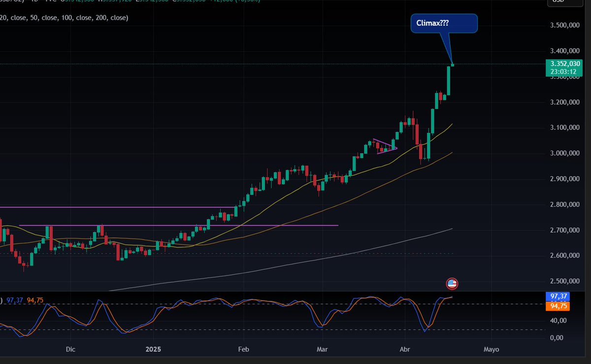Click the 2.500,000 price axis label
The width and height of the screenshot is (591, 364).
[x=566, y=281]
